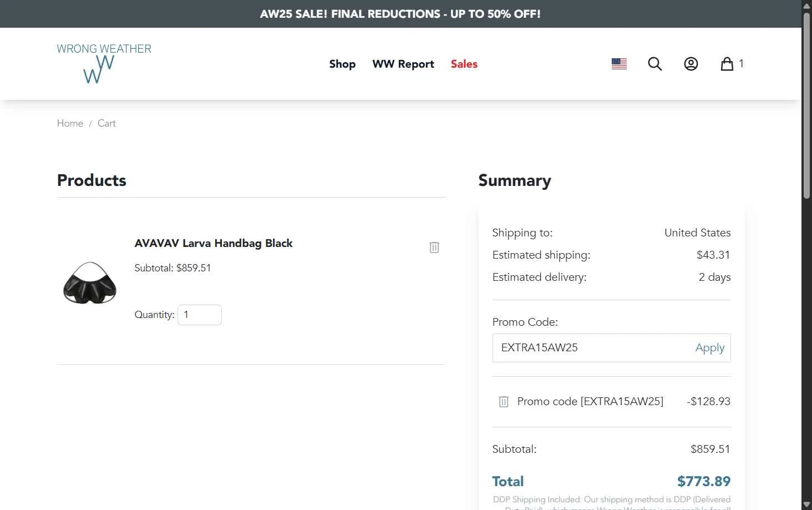
Task: Open the WW Report menu item
Action: click(x=403, y=64)
